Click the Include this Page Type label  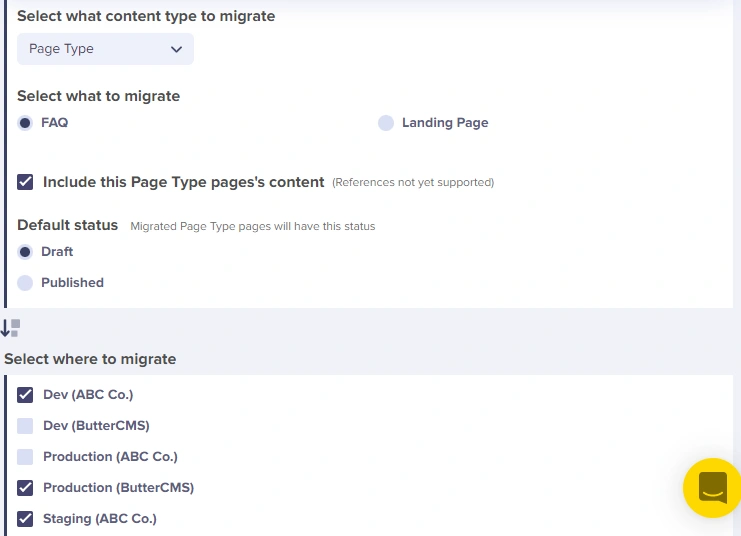[183, 182]
